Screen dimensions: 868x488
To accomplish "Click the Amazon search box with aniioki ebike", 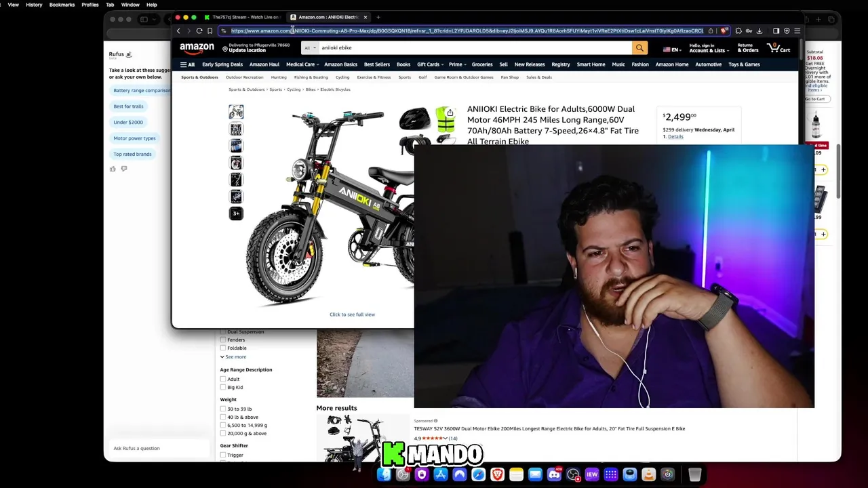I will pyautogui.click(x=475, y=47).
